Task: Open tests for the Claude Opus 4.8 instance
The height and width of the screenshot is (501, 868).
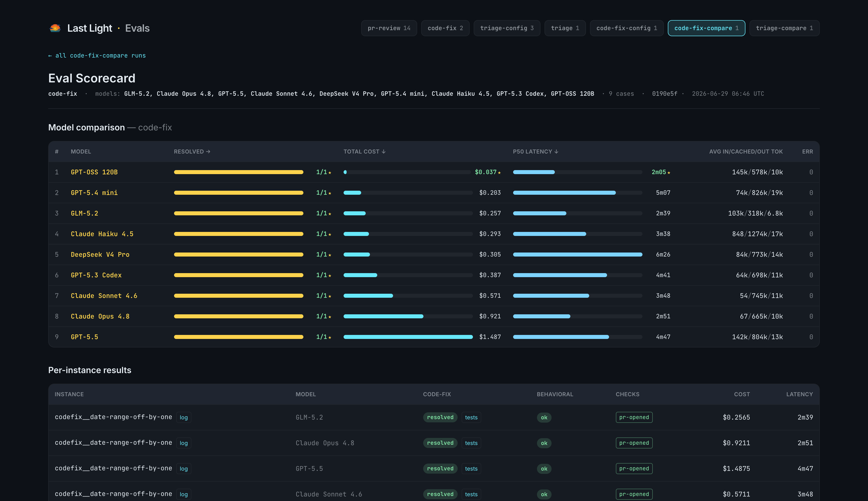Action: 471,443
